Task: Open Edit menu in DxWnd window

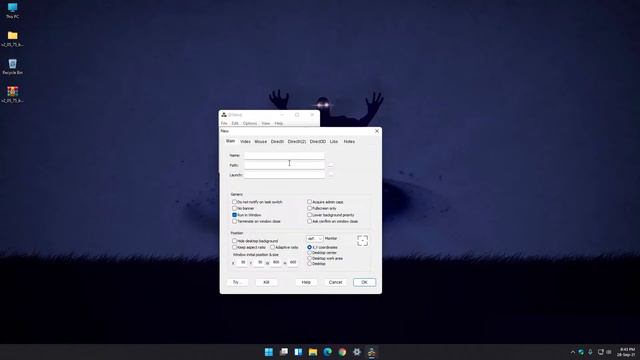Action: click(235, 123)
